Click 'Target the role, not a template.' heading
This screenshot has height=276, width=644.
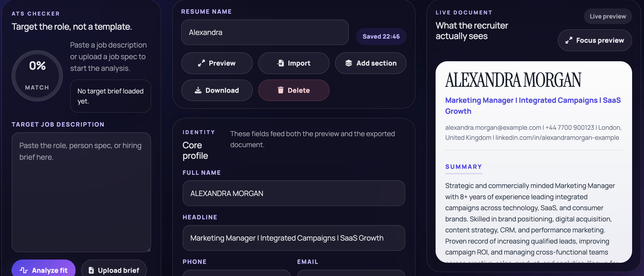72,27
